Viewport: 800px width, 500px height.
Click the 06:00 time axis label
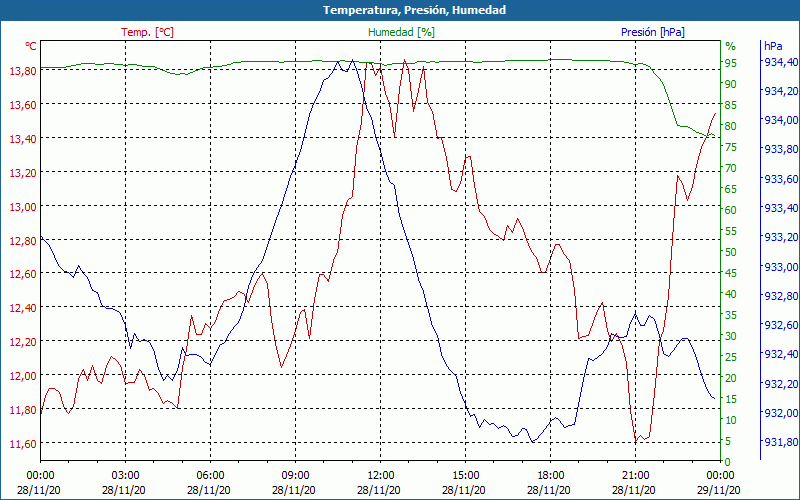210,476
